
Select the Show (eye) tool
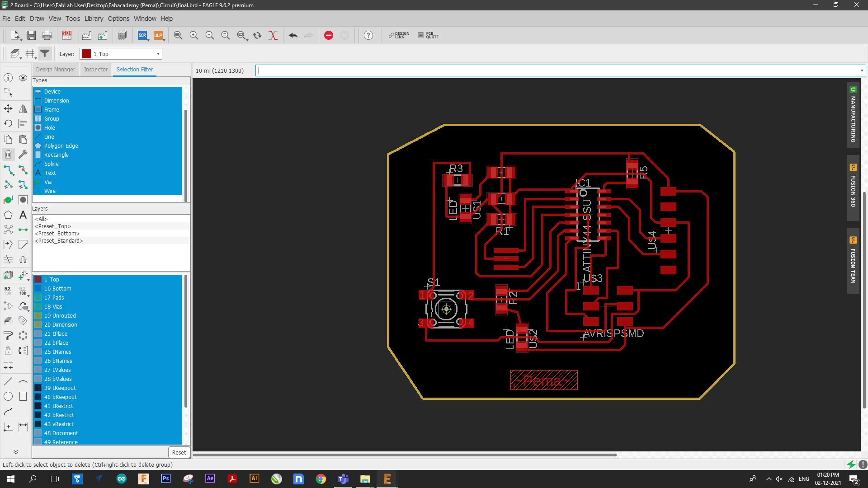point(23,78)
